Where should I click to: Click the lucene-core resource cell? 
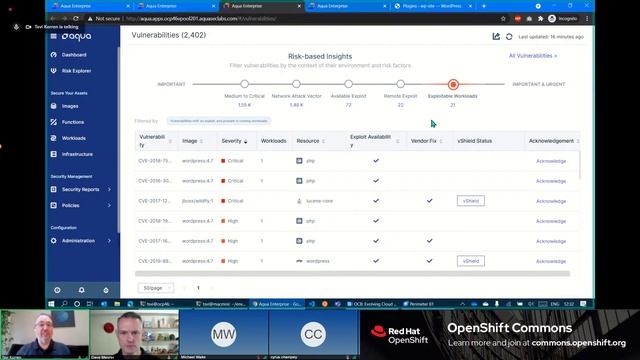tap(319, 201)
